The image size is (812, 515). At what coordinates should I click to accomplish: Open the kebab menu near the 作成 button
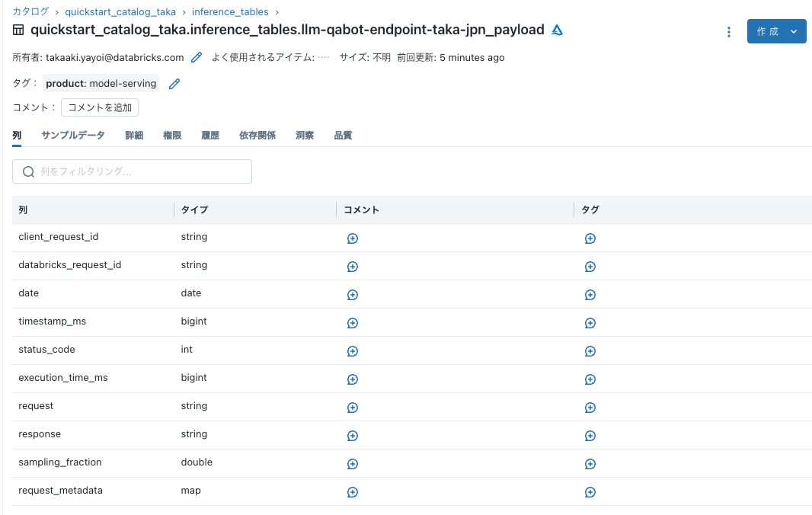729,31
